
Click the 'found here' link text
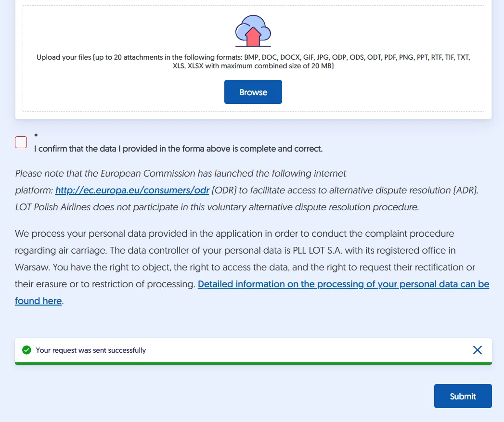[x=38, y=301]
